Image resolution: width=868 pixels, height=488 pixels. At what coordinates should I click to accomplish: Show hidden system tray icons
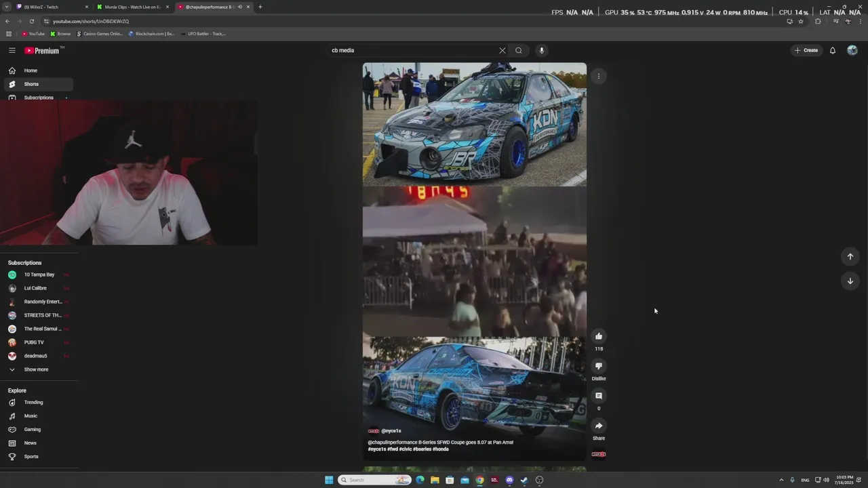(x=781, y=480)
